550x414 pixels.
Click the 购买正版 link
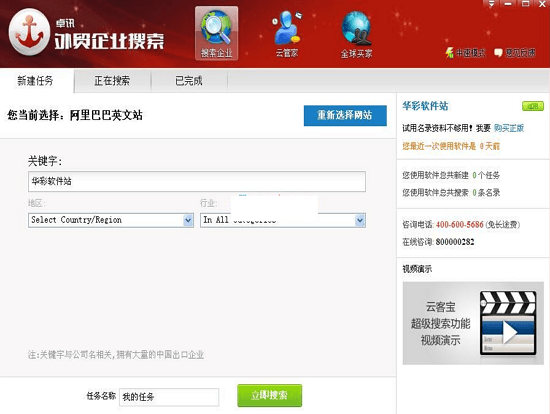[509, 128]
